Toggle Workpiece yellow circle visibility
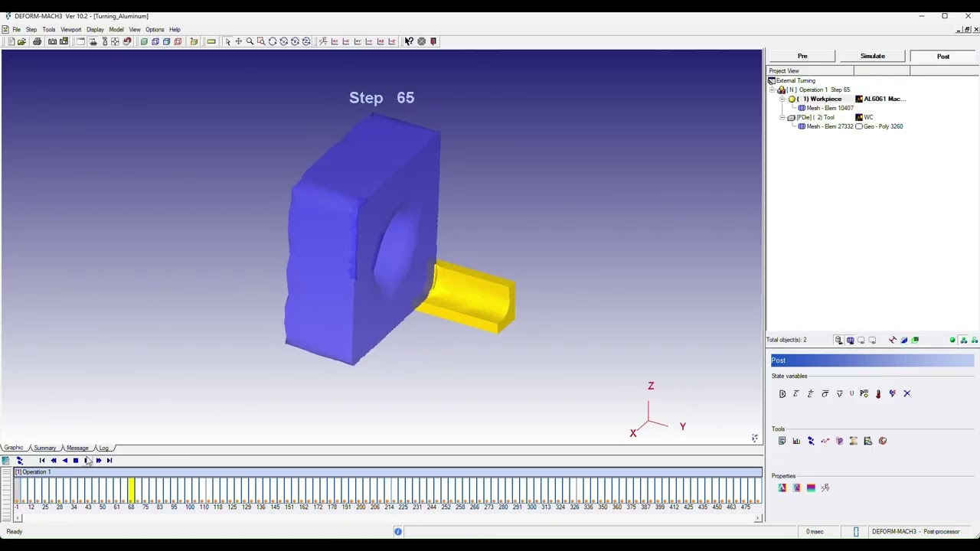 792,99
